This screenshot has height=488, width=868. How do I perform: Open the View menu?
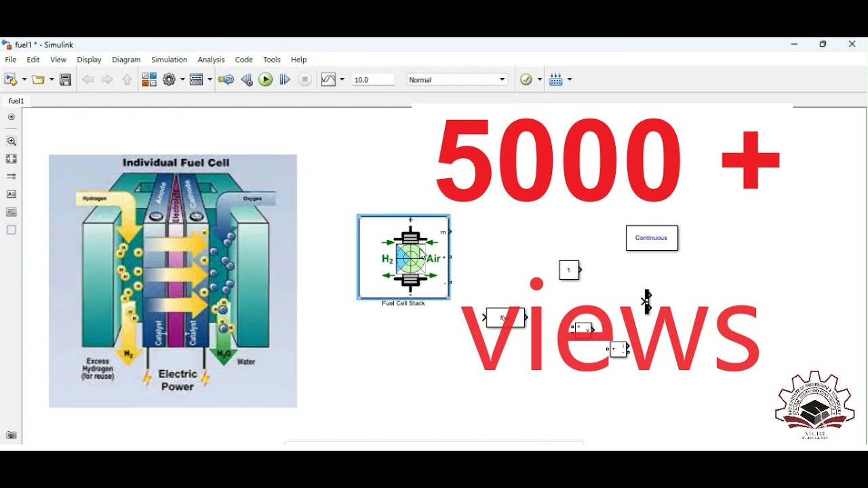(x=58, y=60)
